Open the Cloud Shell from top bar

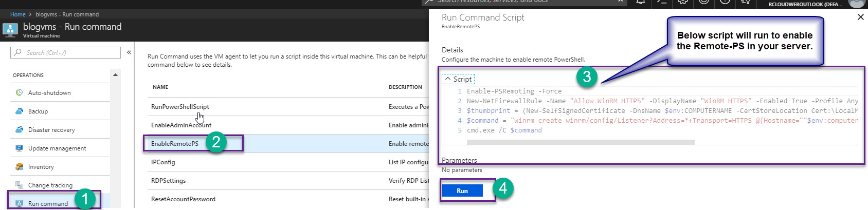click(662, 2)
